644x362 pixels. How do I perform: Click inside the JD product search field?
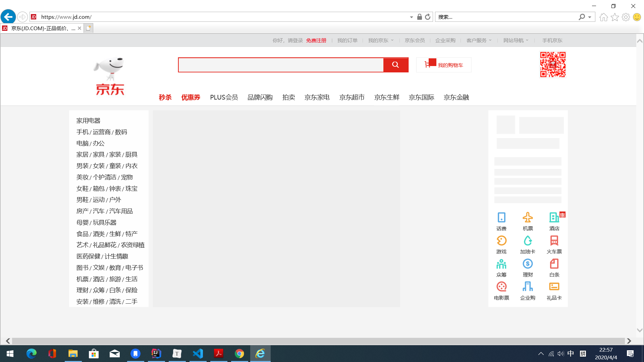(281, 65)
